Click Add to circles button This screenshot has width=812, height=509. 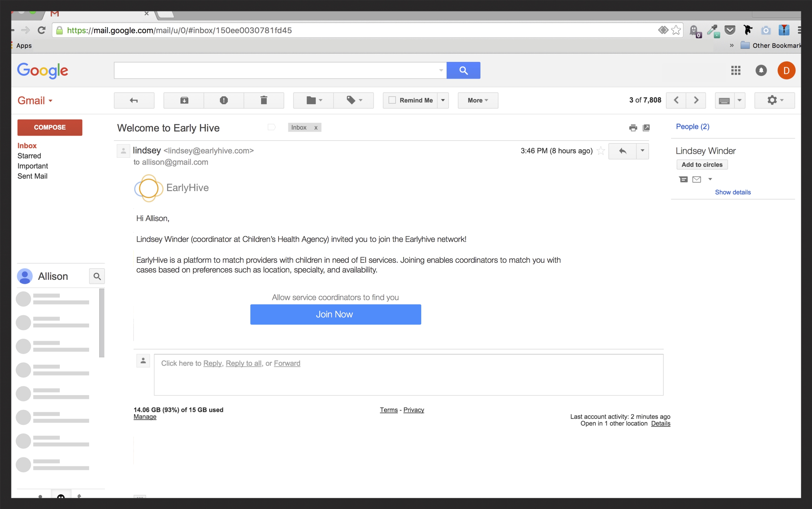(702, 165)
